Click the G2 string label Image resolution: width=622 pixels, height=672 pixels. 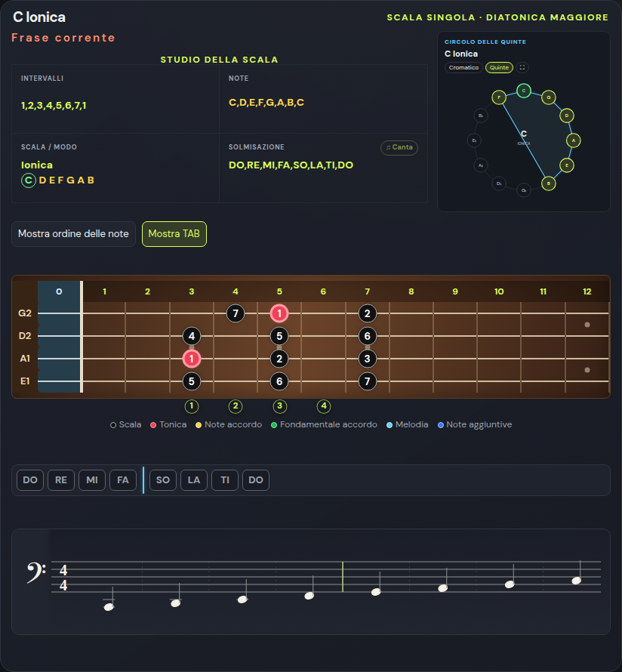click(x=25, y=313)
